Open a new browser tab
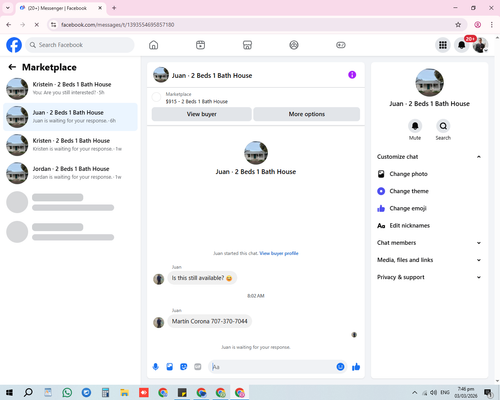 tap(114, 8)
